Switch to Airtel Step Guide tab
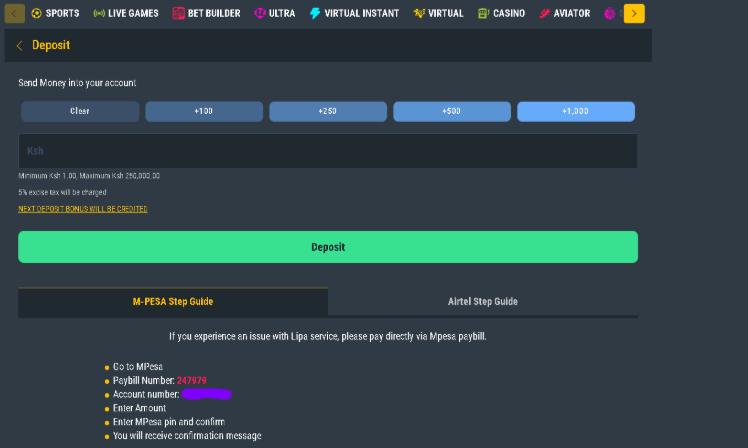 483,302
